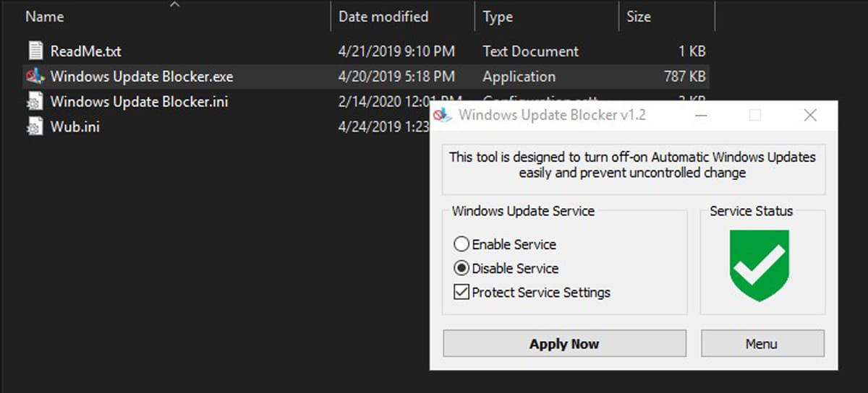
Task: Minimize the Windows Update Blocker window
Action: 700,115
